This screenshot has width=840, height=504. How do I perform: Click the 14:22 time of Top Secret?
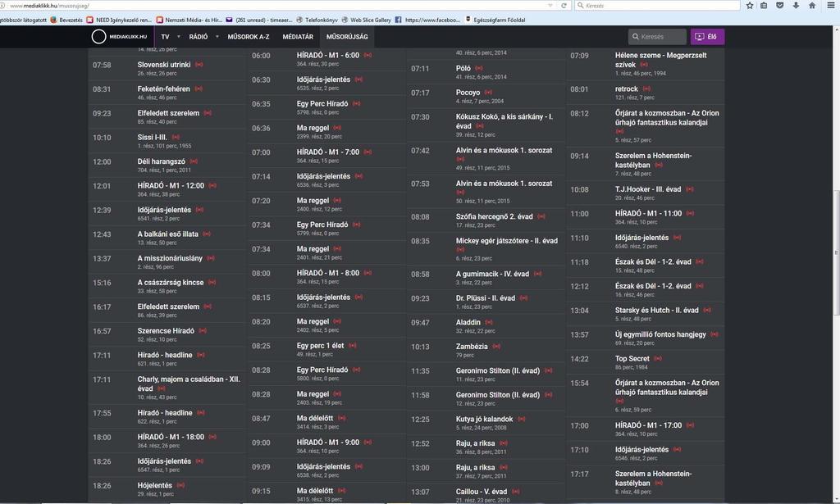pos(579,360)
